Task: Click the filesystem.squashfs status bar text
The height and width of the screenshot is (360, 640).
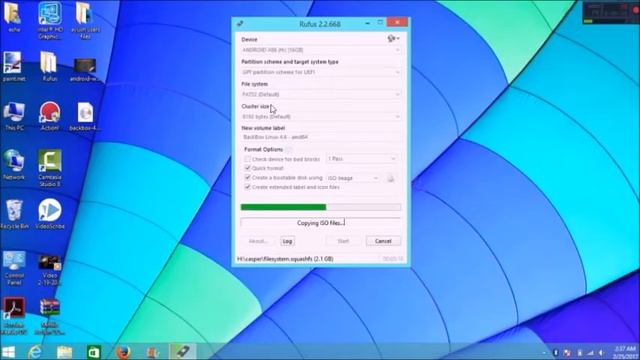Action: (x=285, y=259)
